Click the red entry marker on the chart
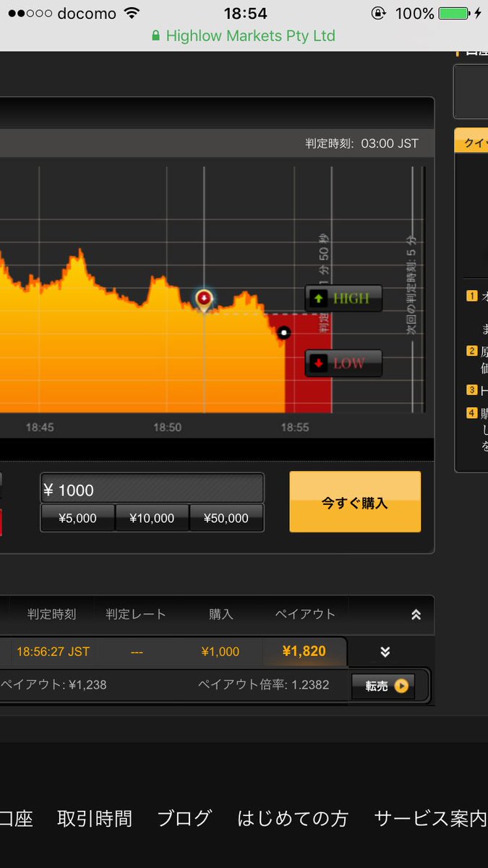Image resolution: width=488 pixels, height=868 pixels. pyautogui.click(x=204, y=298)
